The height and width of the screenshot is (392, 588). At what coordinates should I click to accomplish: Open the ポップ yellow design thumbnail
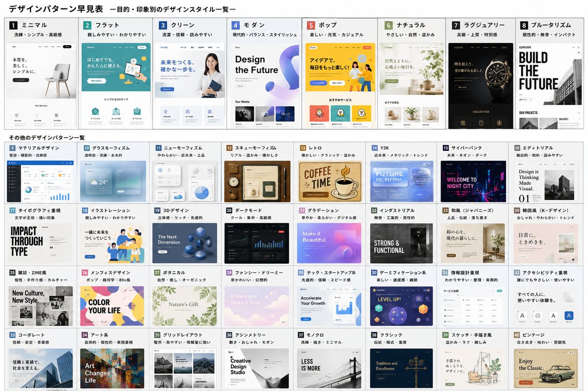pyautogui.click(x=342, y=86)
